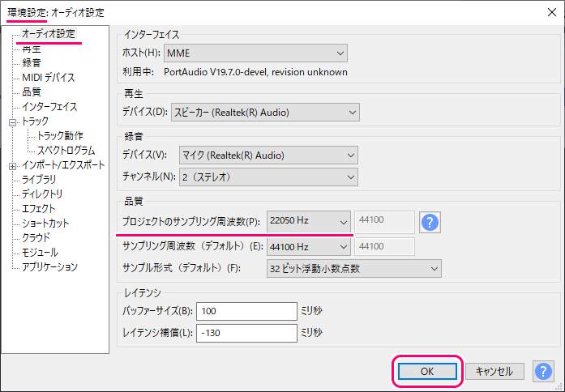Open the スペクトログラム settings page
Viewport: 565px width, 392px height.
pos(66,151)
